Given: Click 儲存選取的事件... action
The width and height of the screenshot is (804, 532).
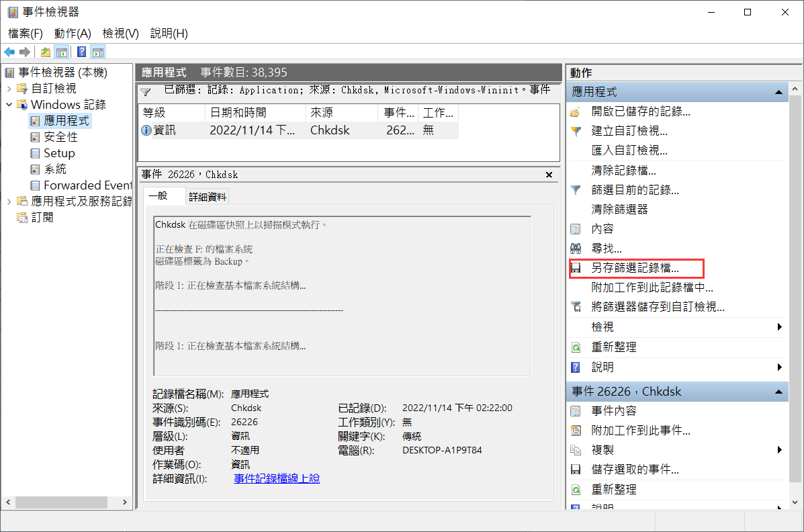Looking at the screenshot, I should (x=635, y=470).
